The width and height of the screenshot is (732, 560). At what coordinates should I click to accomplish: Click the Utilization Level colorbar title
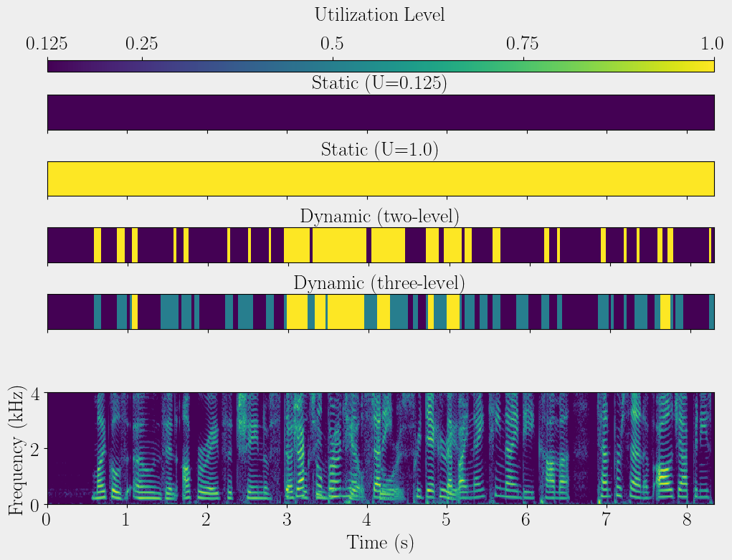pyautogui.click(x=379, y=14)
